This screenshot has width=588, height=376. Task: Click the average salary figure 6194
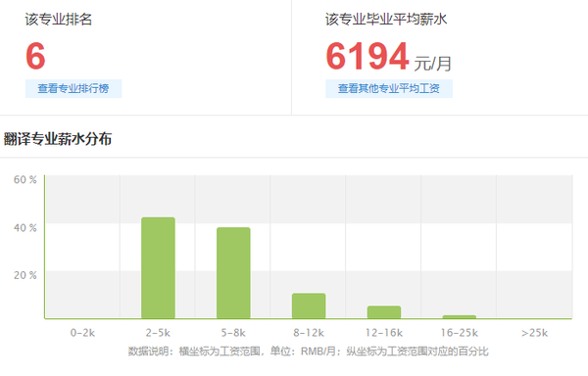click(367, 56)
